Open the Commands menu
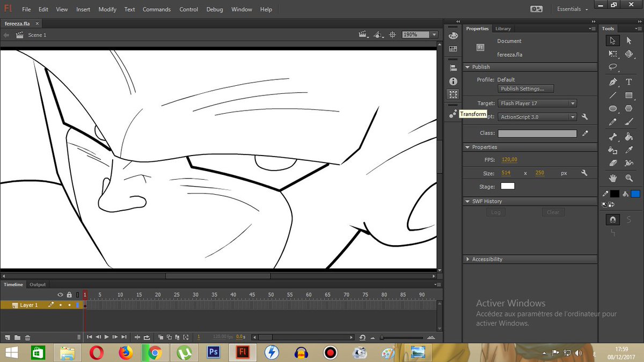 click(157, 10)
